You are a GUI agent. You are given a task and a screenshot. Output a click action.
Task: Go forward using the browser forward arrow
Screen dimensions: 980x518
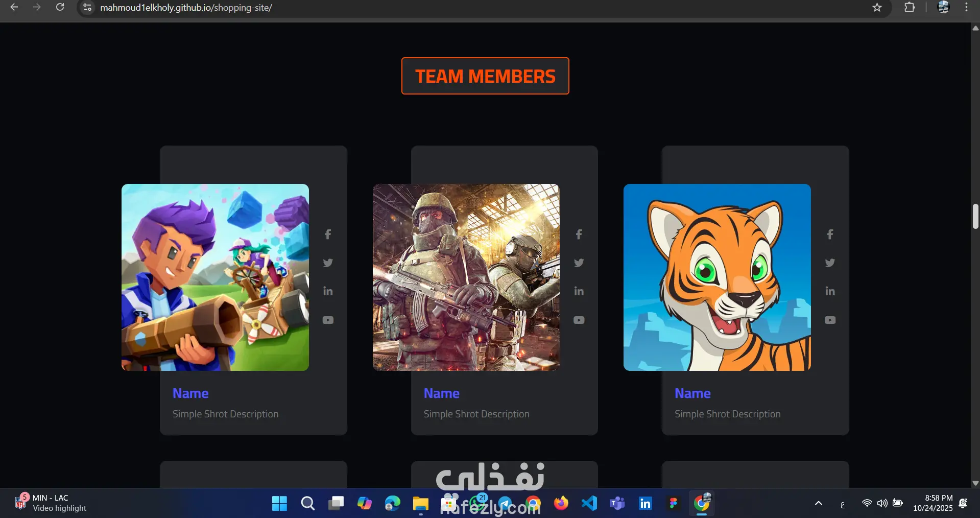pos(37,7)
